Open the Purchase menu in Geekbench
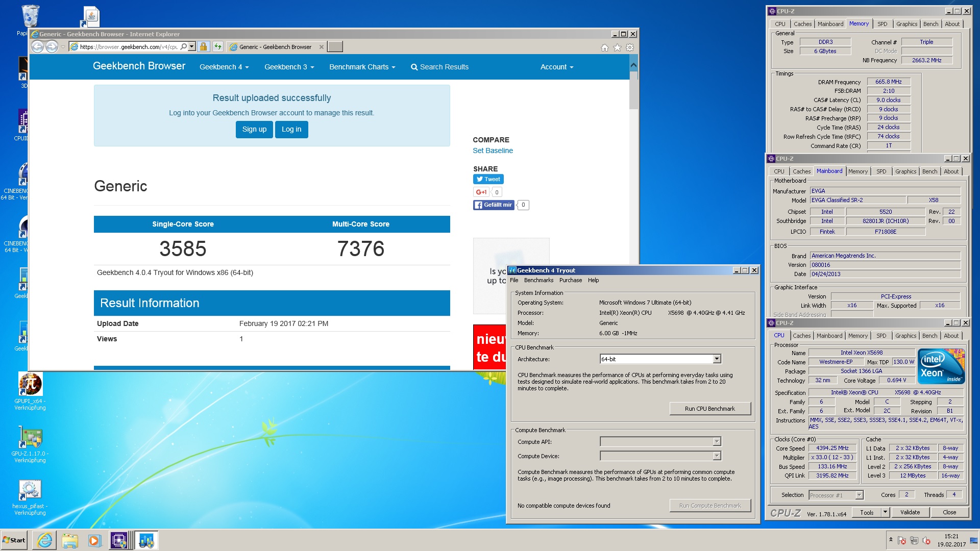 tap(571, 280)
